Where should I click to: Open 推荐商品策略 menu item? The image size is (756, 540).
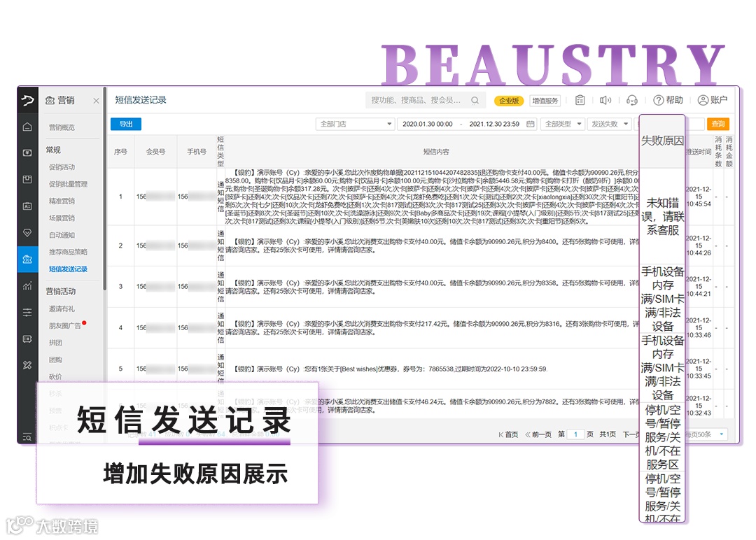coord(68,251)
